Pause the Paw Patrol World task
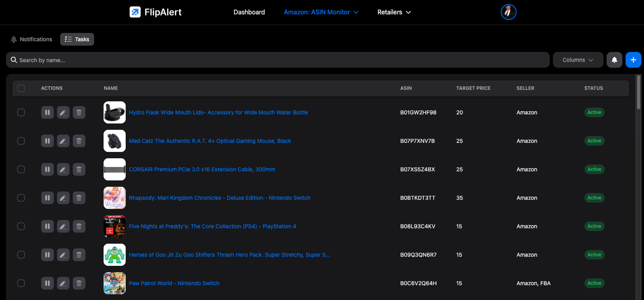The width and height of the screenshot is (644, 300). pyautogui.click(x=47, y=283)
